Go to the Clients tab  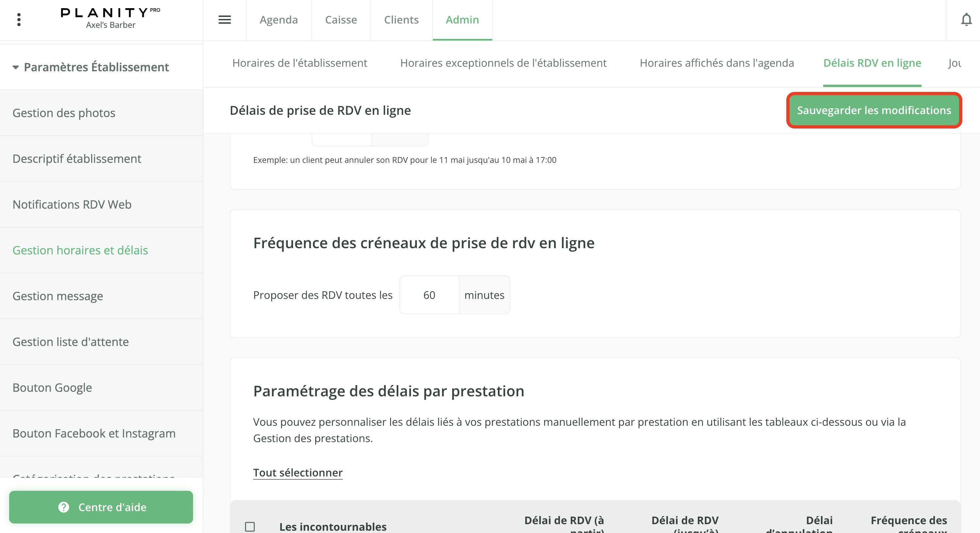401,20
